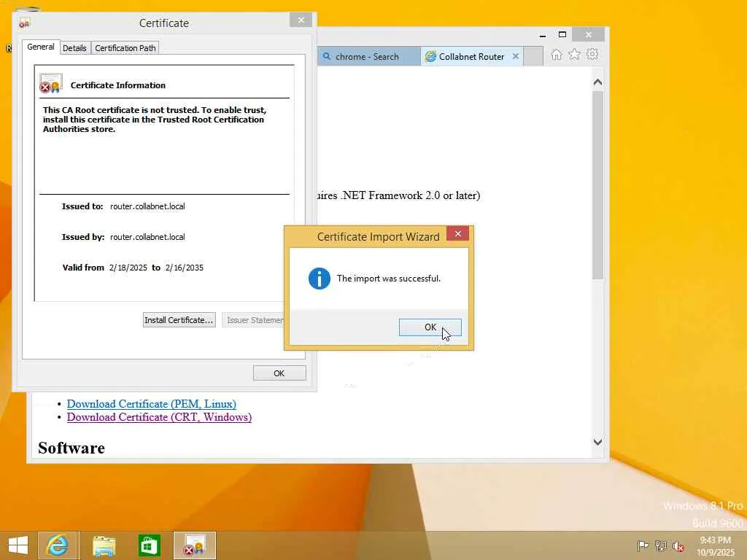The height and width of the screenshot is (560, 747).
Task: Click the untrusted certificate icon beside Certificate Information
Action: 51,83
